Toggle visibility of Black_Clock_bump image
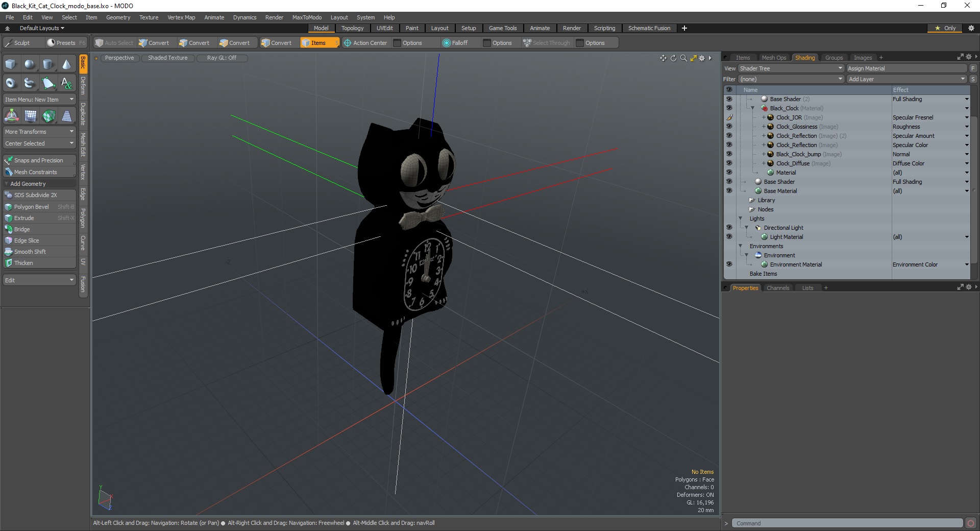The image size is (980, 531). pyautogui.click(x=729, y=154)
